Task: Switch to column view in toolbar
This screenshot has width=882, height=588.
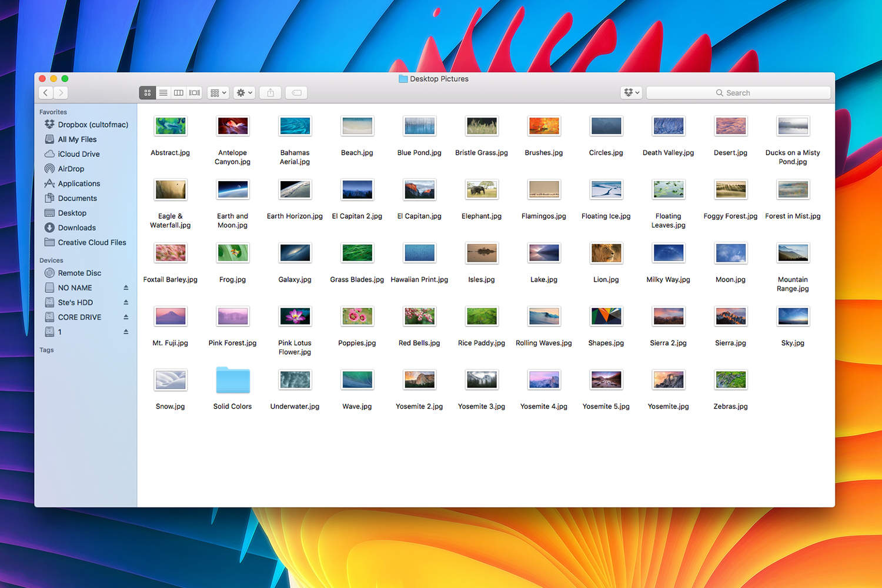Action: (179, 93)
